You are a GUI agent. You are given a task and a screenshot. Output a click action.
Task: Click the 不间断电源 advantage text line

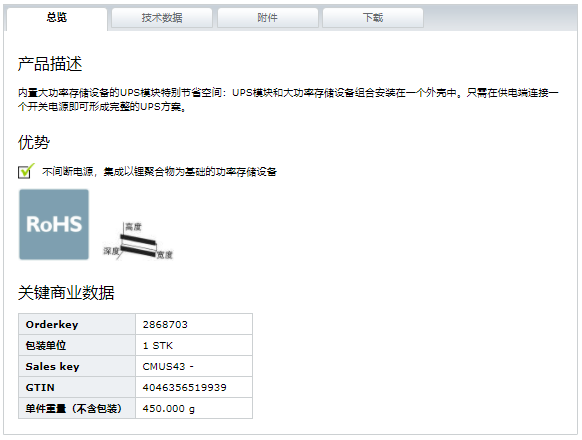click(x=160, y=172)
